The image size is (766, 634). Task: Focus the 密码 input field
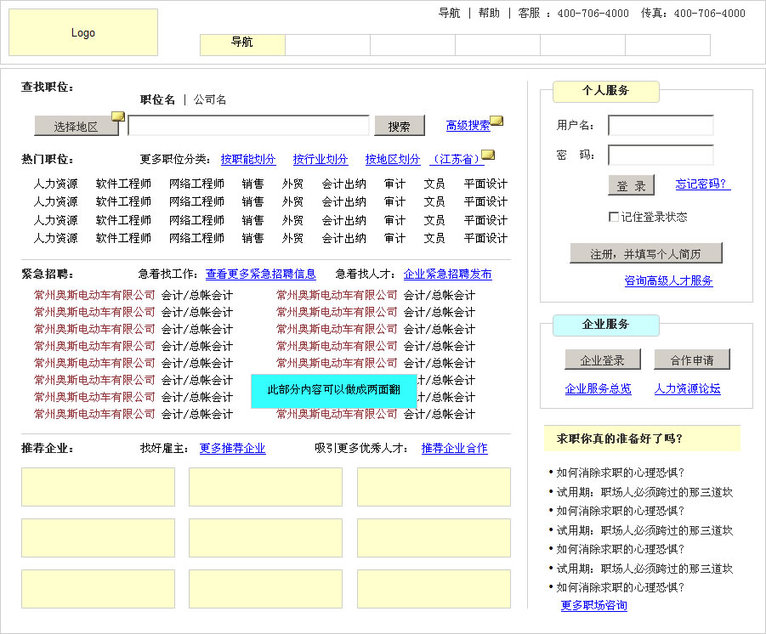pos(660,155)
